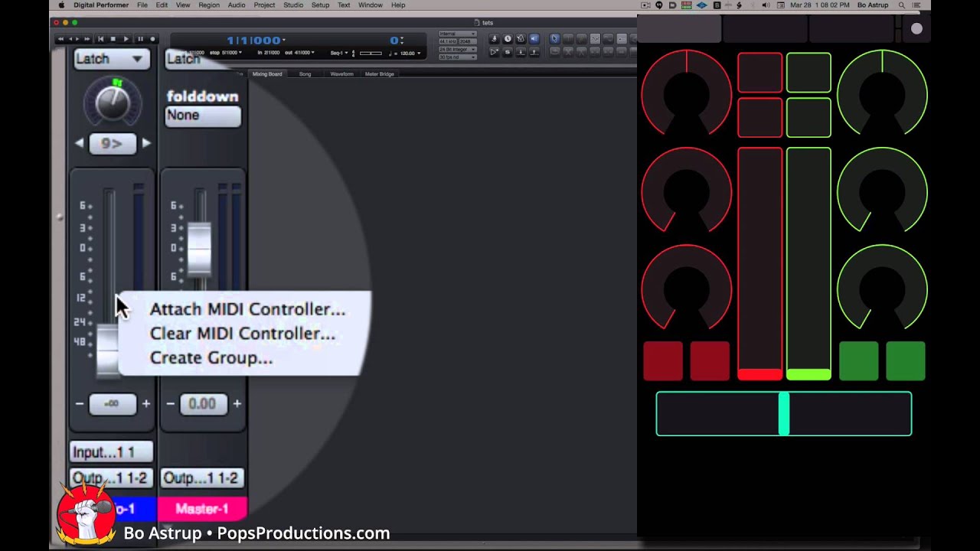Click the 44.1 kHz sample rate field
The height and width of the screenshot is (551, 980).
point(448,41)
